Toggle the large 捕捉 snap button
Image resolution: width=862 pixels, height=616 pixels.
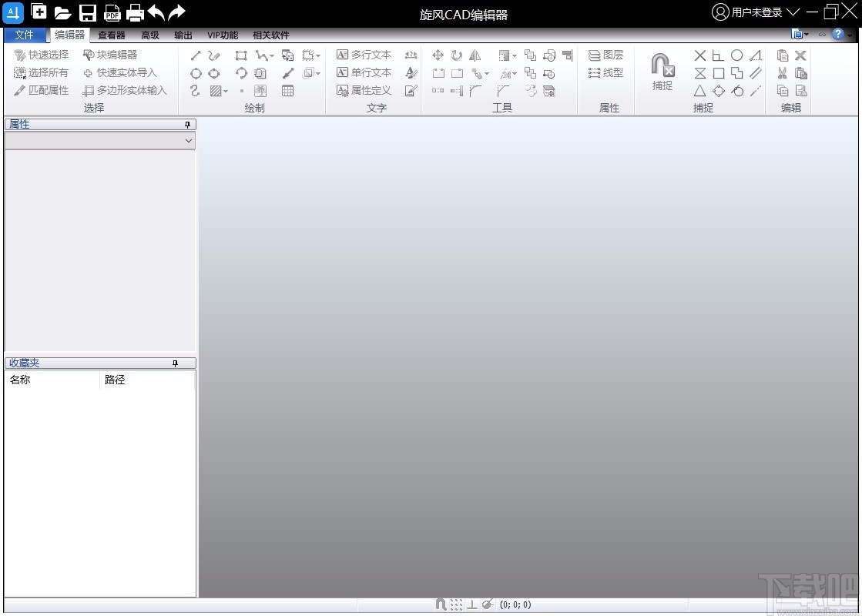[662, 72]
